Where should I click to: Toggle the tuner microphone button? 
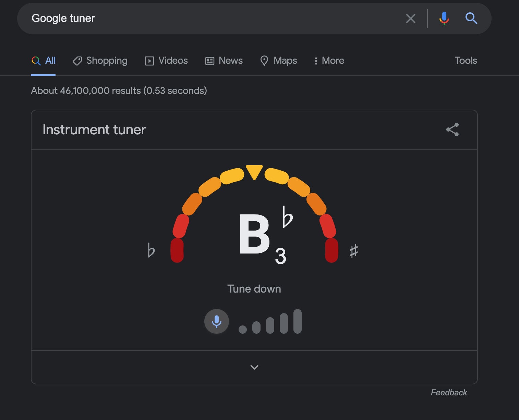pyautogui.click(x=216, y=321)
